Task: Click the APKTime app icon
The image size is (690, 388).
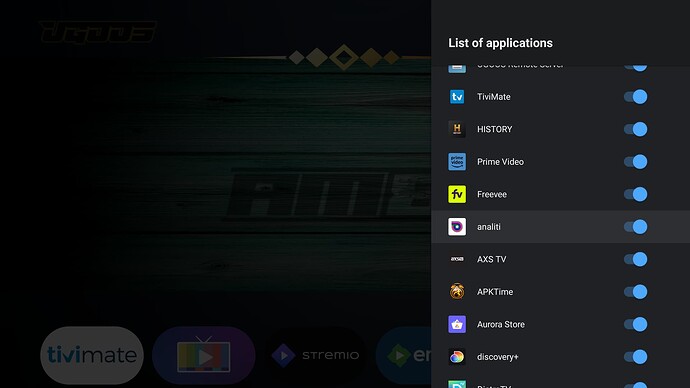Action: (x=457, y=292)
